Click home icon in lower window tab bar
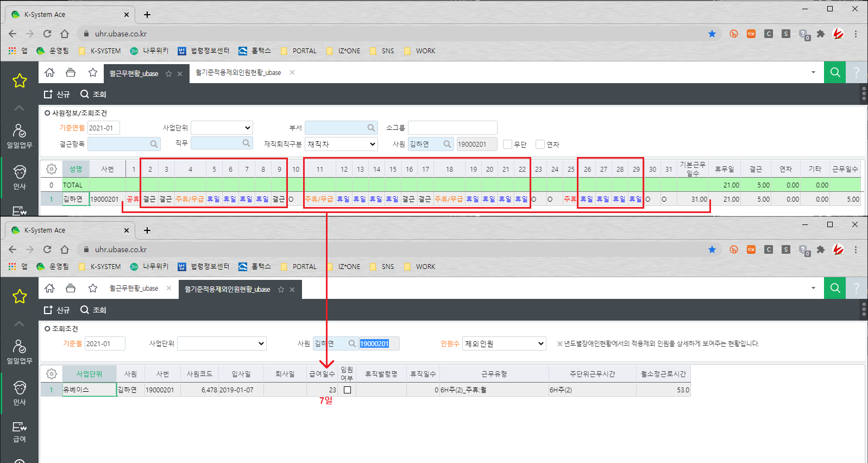 point(49,288)
